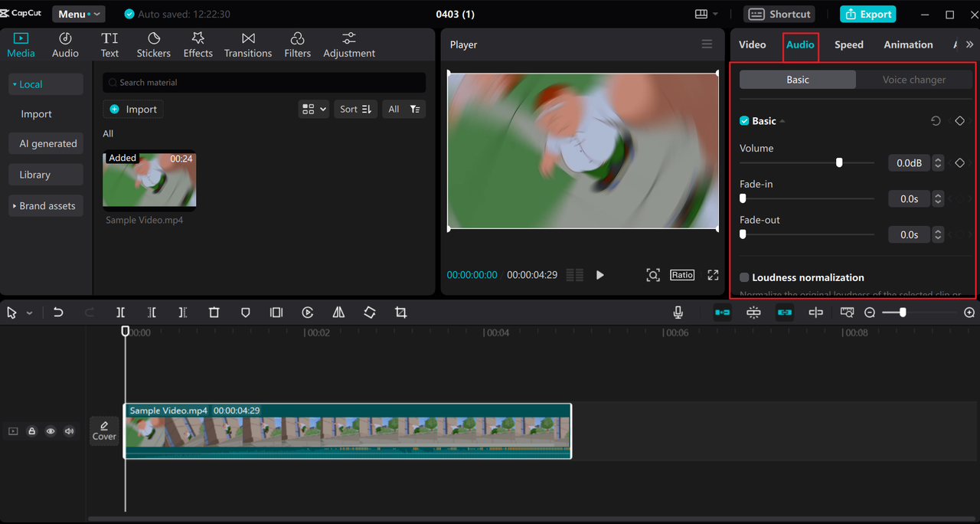Viewport: 980px width, 524px height.
Task: Select the Sample Video.mp4 thumbnail
Action: pyautogui.click(x=149, y=180)
